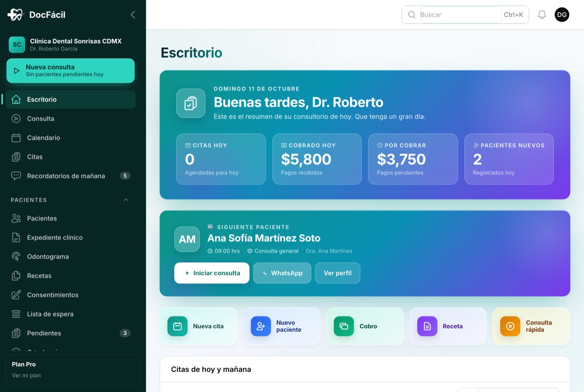The height and width of the screenshot is (392, 584).
Task: Click the magnifier search icon
Action: pyautogui.click(x=411, y=15)
